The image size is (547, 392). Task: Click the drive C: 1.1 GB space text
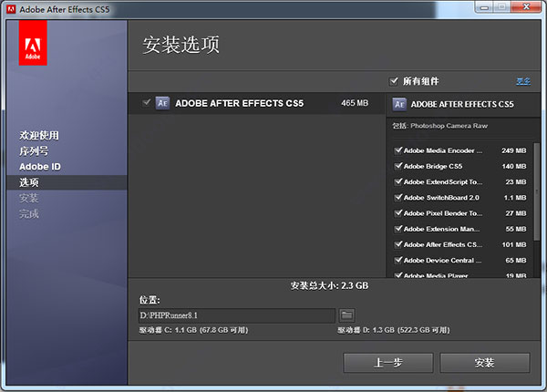coord(193,330)
